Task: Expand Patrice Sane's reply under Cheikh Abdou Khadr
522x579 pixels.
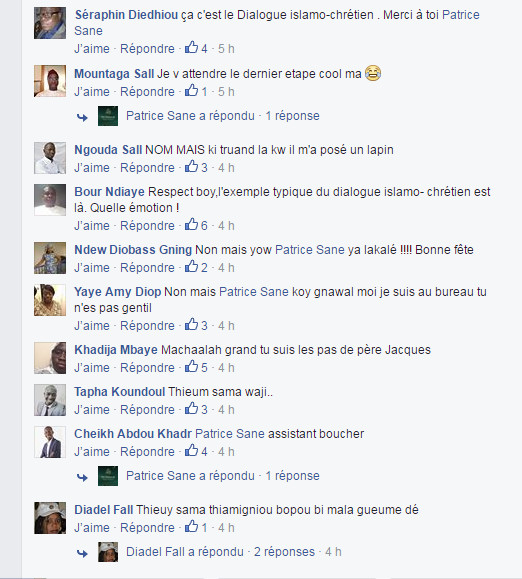Action: 223,476
